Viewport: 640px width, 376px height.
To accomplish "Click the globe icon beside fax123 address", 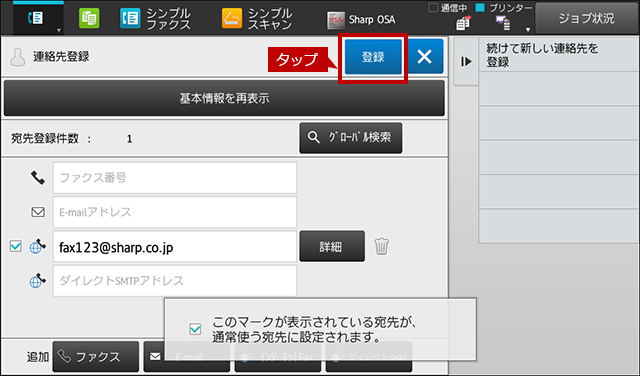I will (37, 246).
